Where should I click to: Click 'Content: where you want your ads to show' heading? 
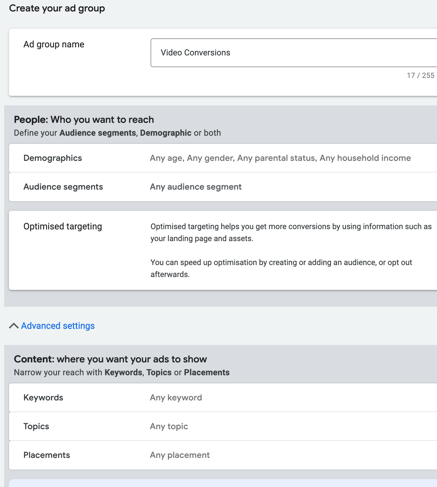click(x=110, y=359)
